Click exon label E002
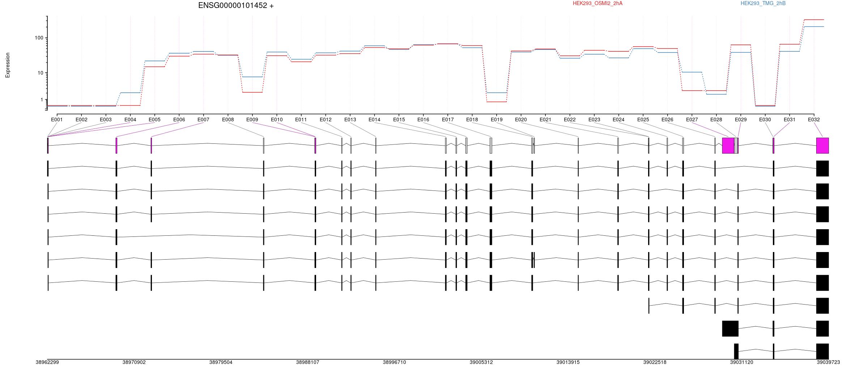 tap(81, 119)
